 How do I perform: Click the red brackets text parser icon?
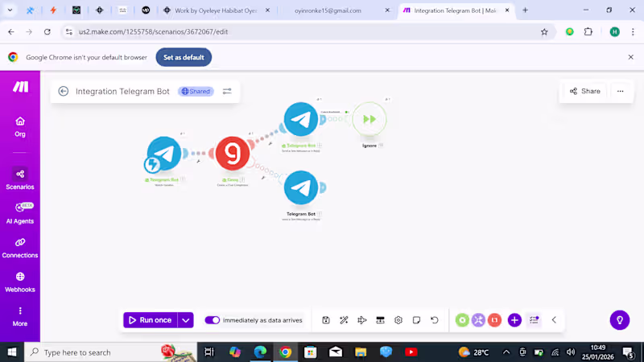[x=495, y=320]
